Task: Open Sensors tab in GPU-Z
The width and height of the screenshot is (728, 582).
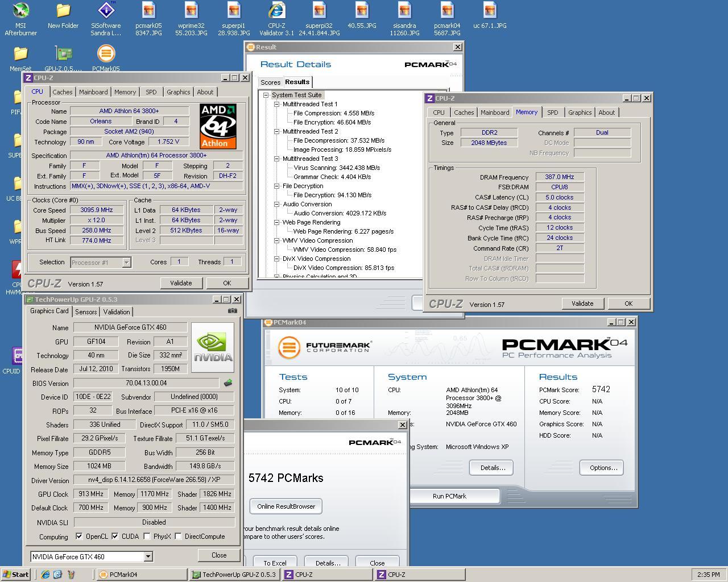Action: coord(86,312)
